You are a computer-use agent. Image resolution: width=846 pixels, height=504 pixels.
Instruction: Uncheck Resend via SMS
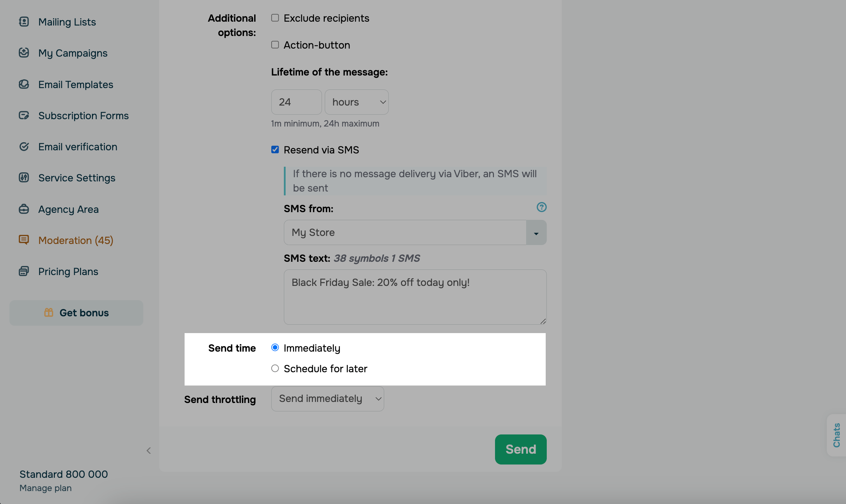tap(275, 150)
